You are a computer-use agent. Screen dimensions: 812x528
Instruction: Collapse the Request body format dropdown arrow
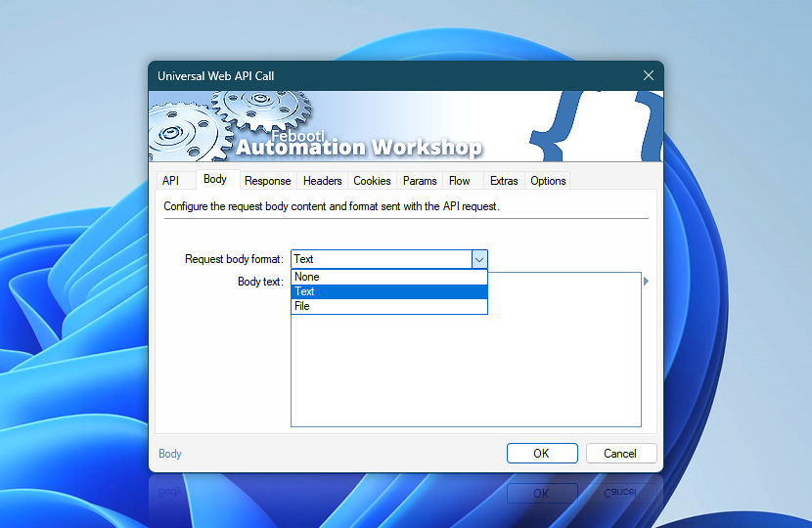pyautogui.click(x=479, y=259)
